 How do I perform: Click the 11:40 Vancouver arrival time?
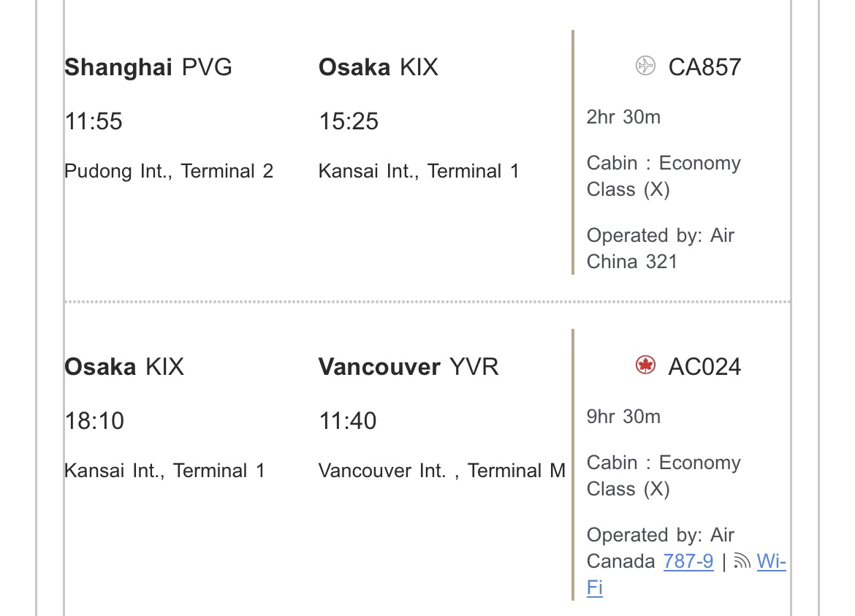(348, 421)
